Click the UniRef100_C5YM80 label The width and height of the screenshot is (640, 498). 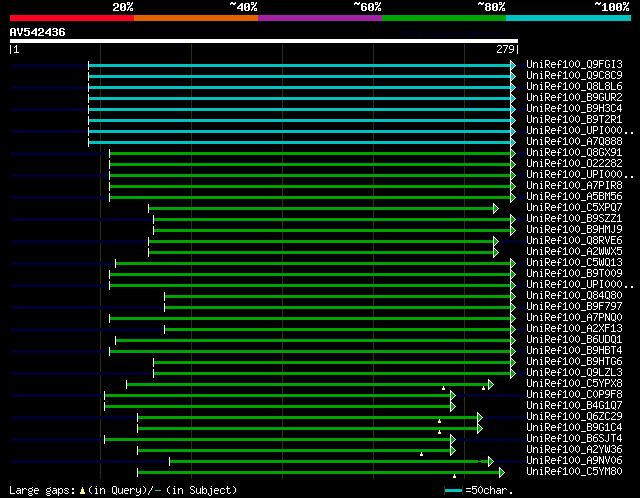point(574,472)
